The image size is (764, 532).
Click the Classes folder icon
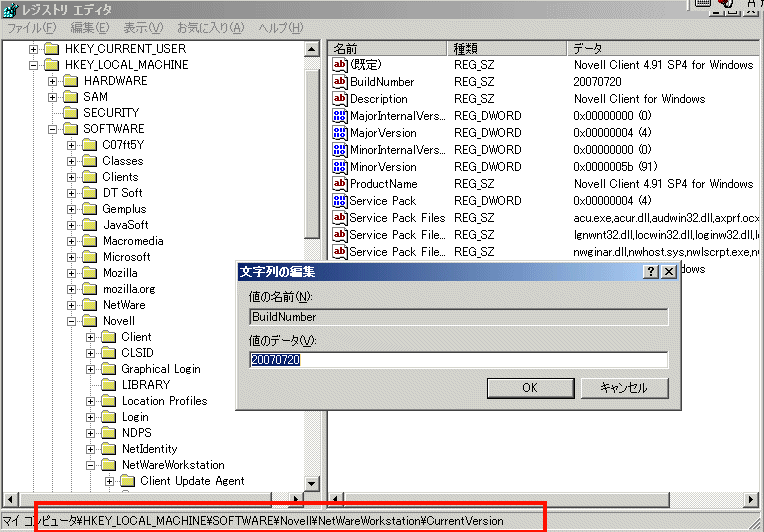(x=90, y=161)
